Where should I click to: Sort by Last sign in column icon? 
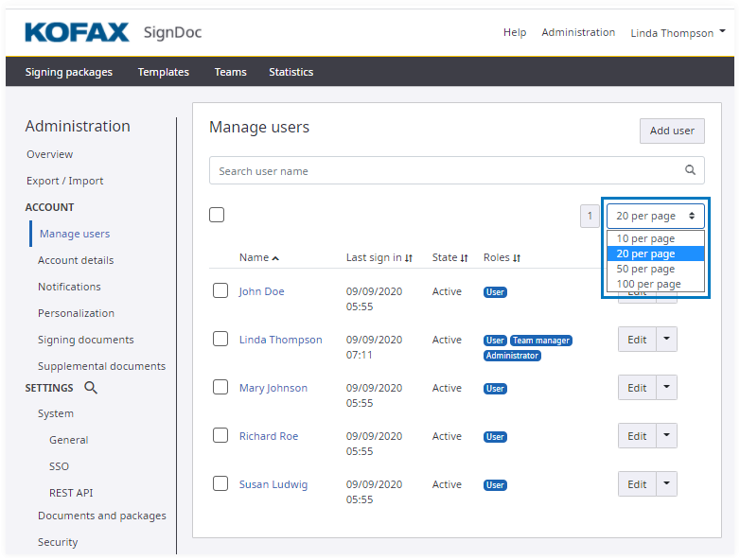[409, 258]
